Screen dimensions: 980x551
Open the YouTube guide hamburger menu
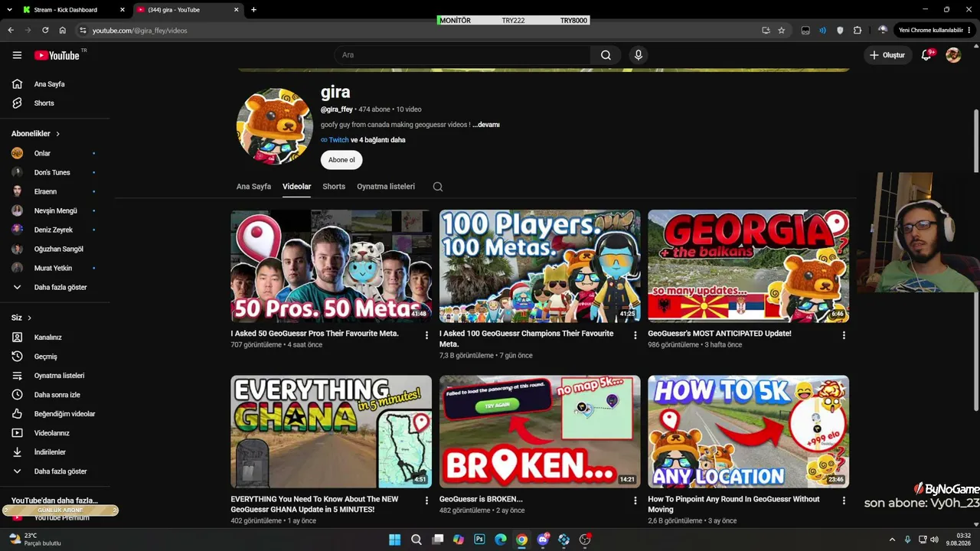coord(17,55)
